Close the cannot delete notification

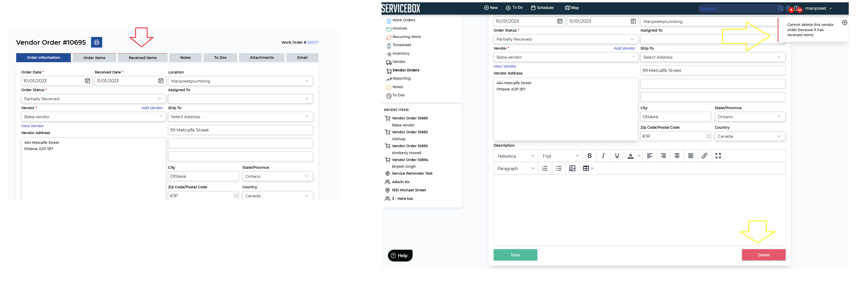(844, 23)
